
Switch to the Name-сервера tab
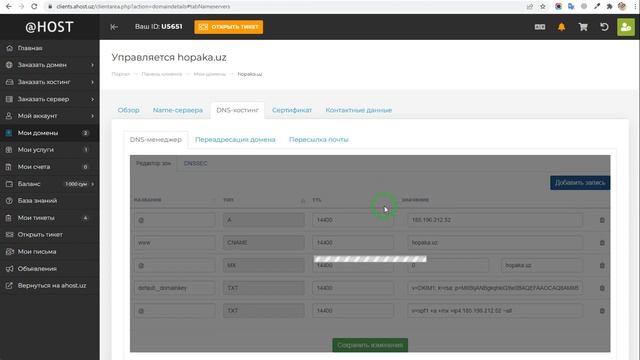(x=178, y=110)
